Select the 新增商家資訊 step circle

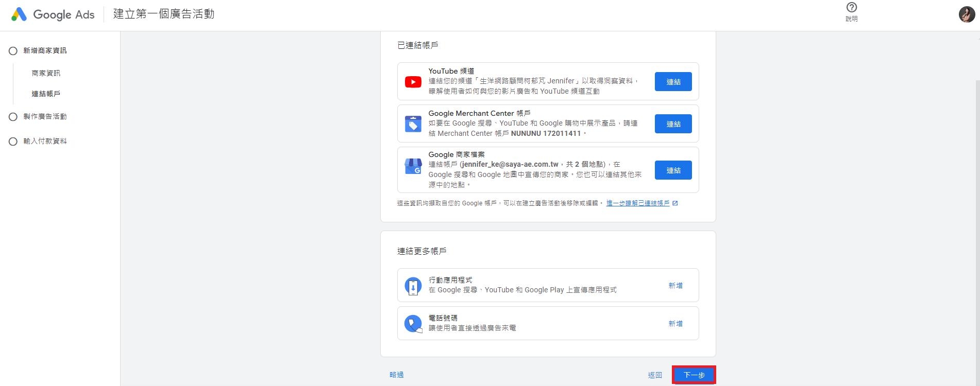pyautogui.click(x=13, y=51)
